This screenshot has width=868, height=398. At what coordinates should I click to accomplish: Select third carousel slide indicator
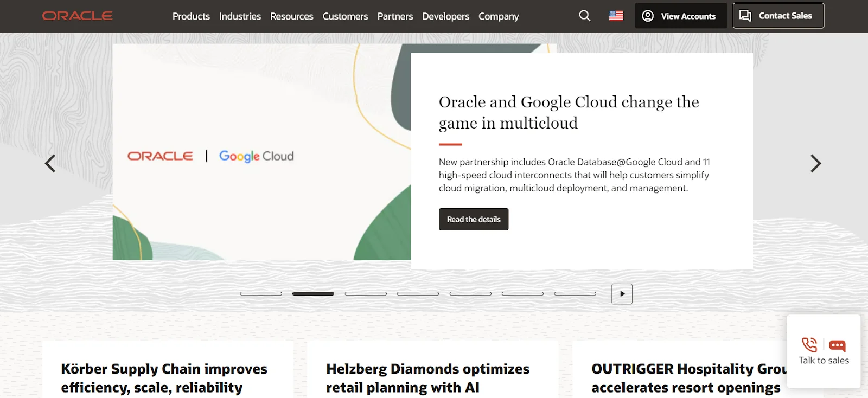tap(366, 293)
